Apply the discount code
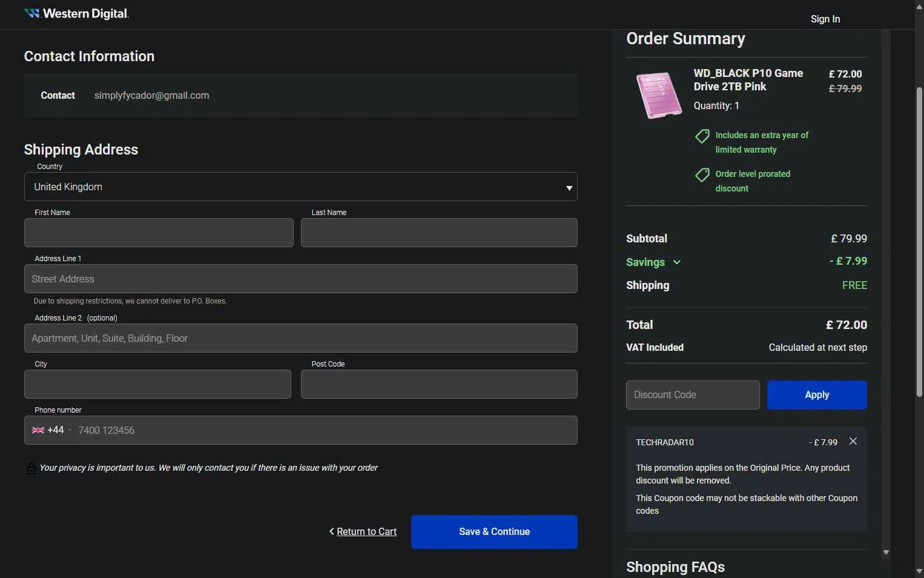The width and height of the screenshot is (924, 578). click(817, 395)
